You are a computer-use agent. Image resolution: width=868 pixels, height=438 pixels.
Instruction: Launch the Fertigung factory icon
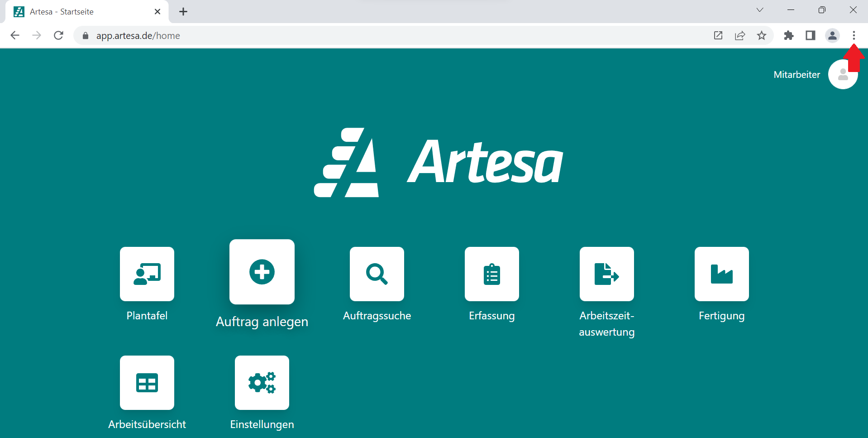point(722,274)
